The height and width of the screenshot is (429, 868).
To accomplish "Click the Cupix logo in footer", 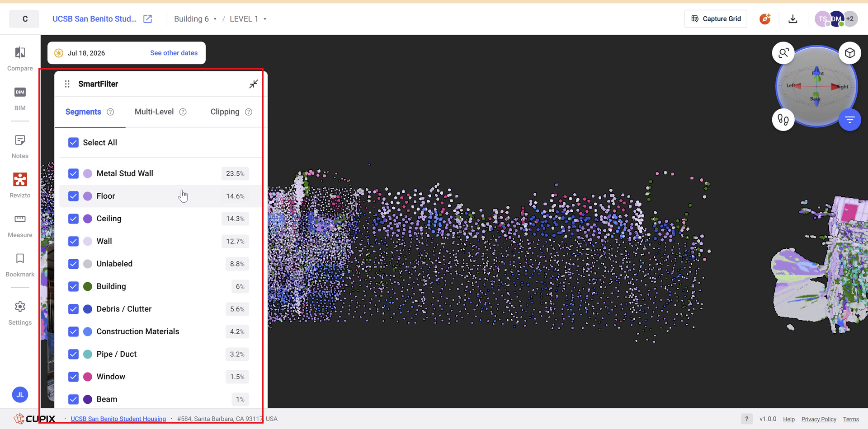I will (x=34, y=419).
